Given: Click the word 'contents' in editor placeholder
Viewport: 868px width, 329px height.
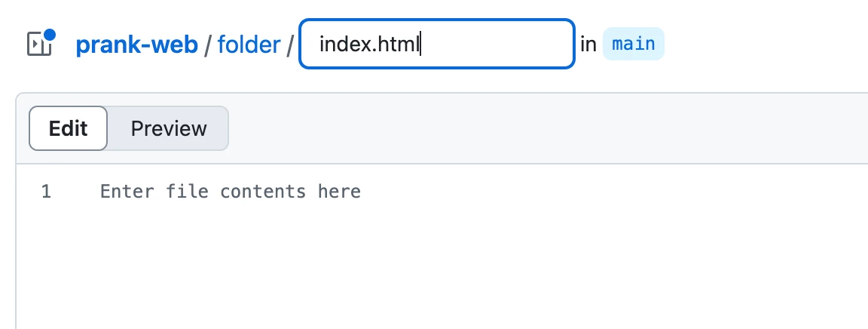Looking at the screenshot, I should (263, 192).
